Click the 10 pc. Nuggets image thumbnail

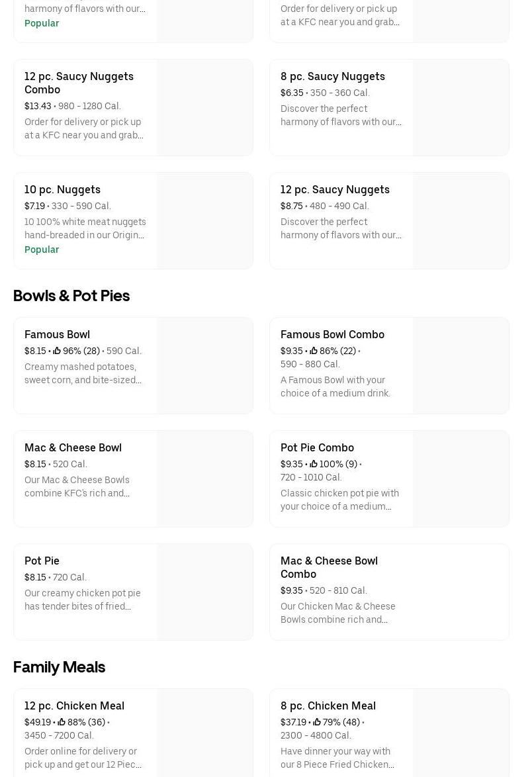205,220
